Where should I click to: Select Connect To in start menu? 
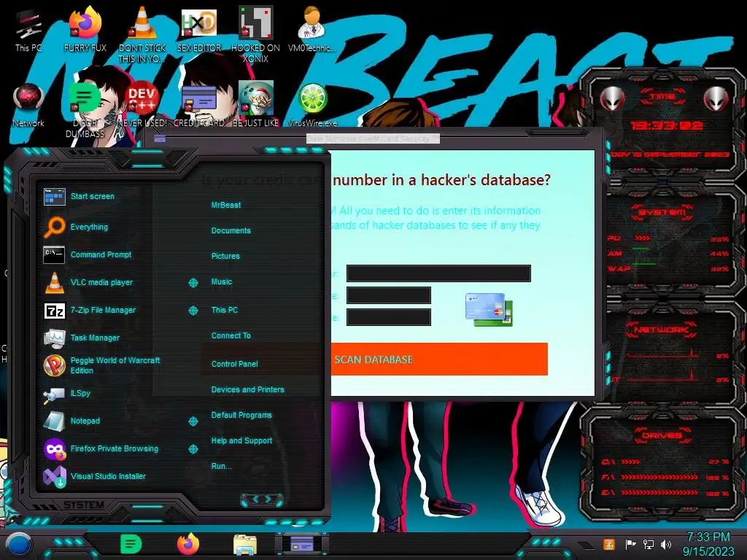[231, 335]
